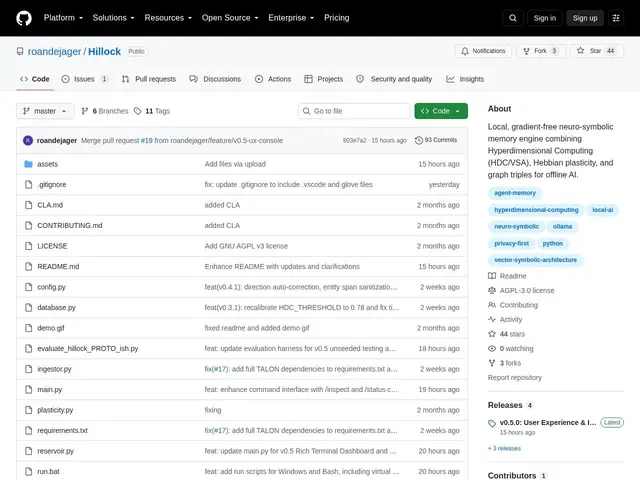Screen dimensions: 640x480
Task: Open the Hillock repository name link
Action: [104, 51]
